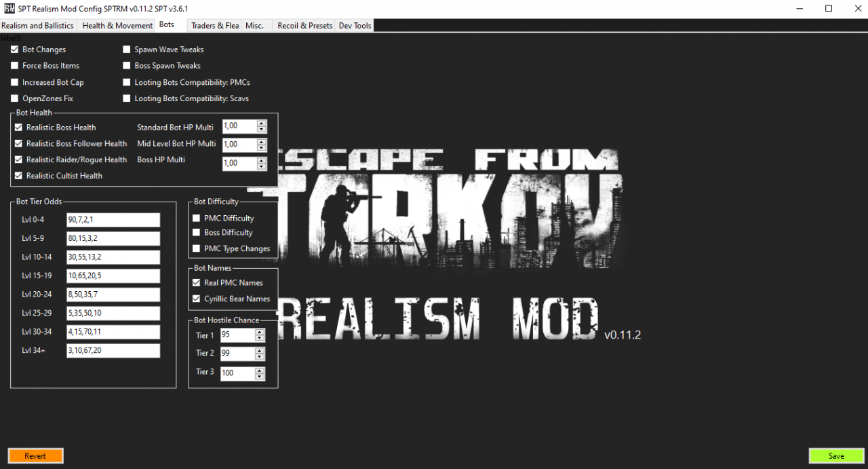Enable PMC Difficulty checkbox

(197, 218)
